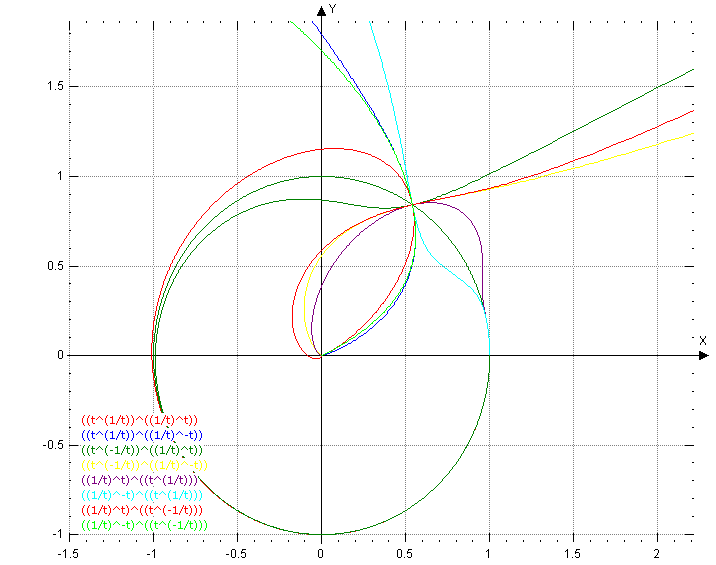Viewport: 716px width, 565px height.
Task: Click the origin where the axes cross
Action: coord(320,355)
